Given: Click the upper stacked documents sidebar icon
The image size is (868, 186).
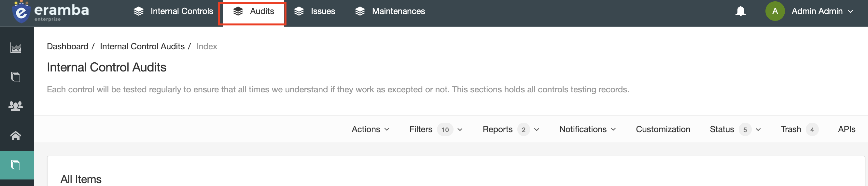Looking at the screenshot, I should (16, 77).
